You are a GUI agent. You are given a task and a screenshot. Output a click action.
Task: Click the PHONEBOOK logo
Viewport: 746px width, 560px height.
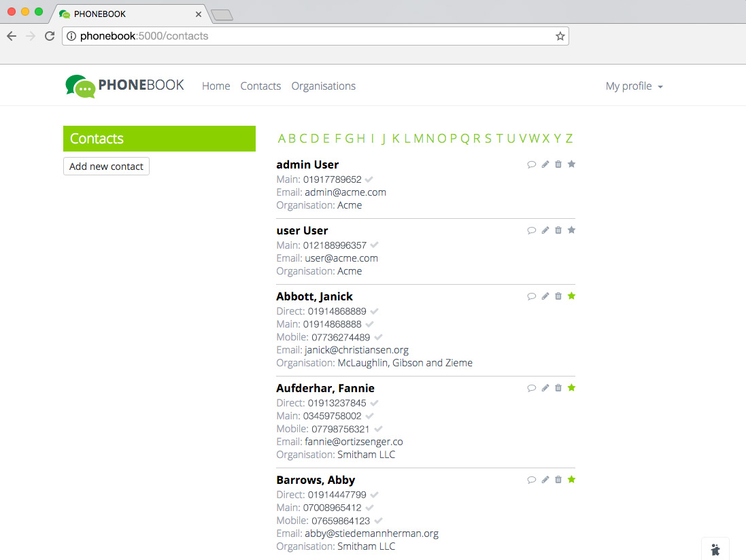tap(125, 86)
